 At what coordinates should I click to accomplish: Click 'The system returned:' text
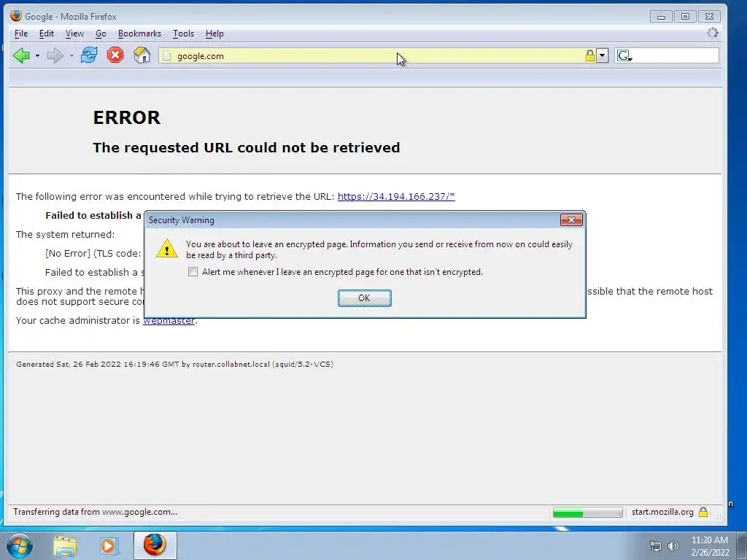coord(65,234)
